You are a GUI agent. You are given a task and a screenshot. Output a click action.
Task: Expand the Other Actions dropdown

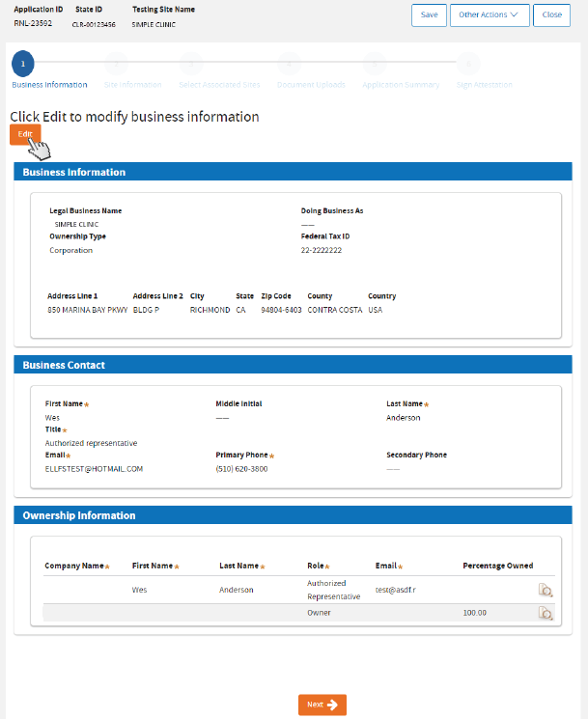490,14
